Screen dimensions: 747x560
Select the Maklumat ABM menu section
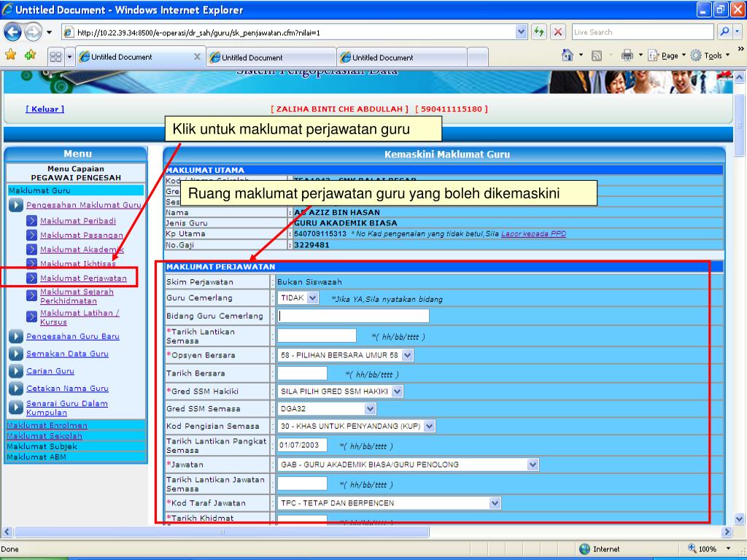[x=36, y=456]
